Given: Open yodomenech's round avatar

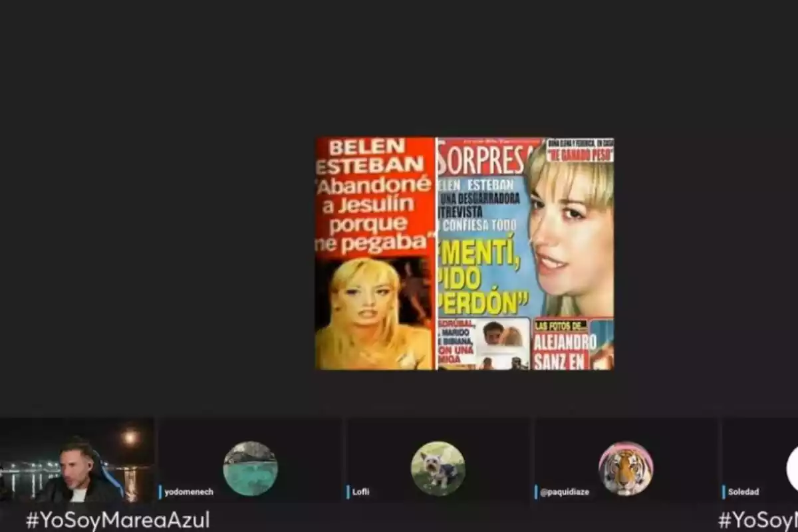Looking at the screenshot, I should (250, 468).
